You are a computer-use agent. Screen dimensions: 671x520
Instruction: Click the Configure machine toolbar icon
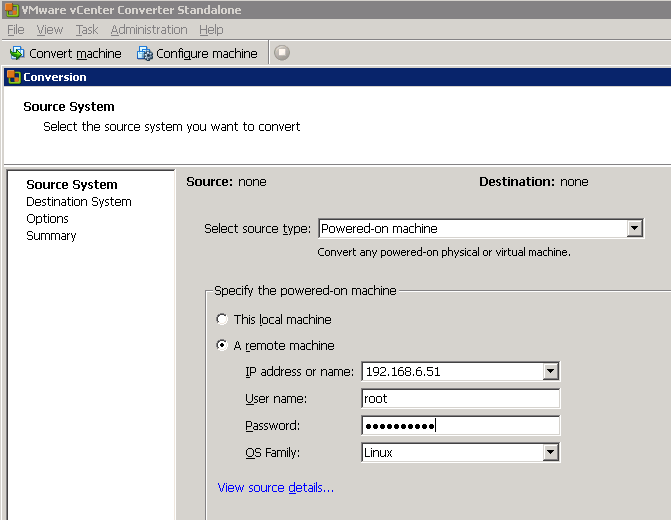coord(145,53)
